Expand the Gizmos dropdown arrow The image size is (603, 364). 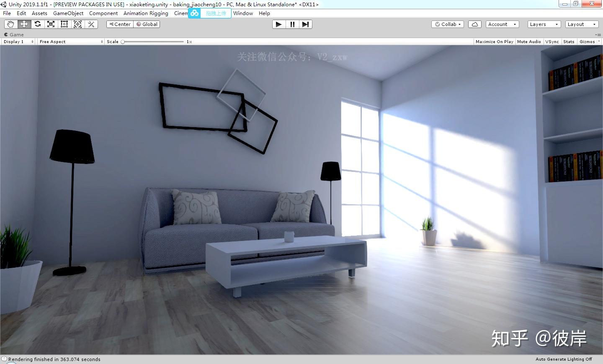[599, 41]
